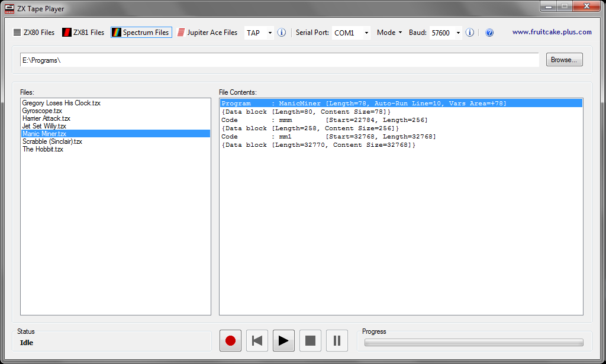Click the Rewind to start button

(257, 340)
